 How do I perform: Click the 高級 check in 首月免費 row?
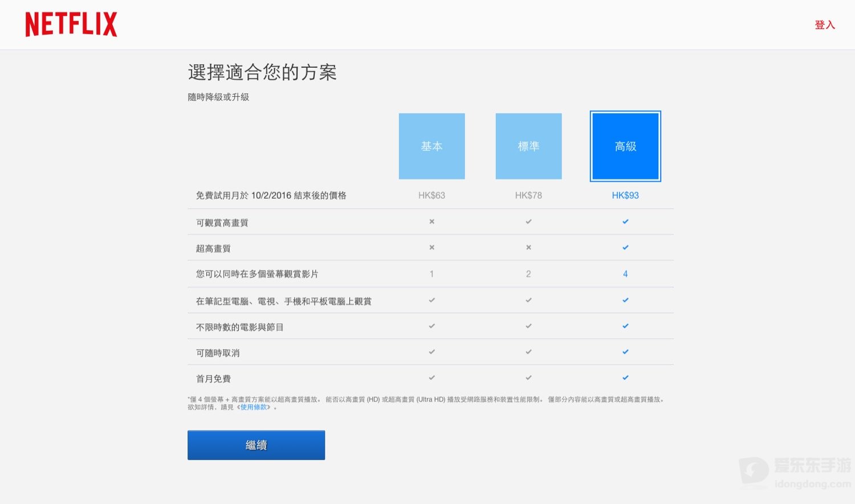(x=625, y=378)
